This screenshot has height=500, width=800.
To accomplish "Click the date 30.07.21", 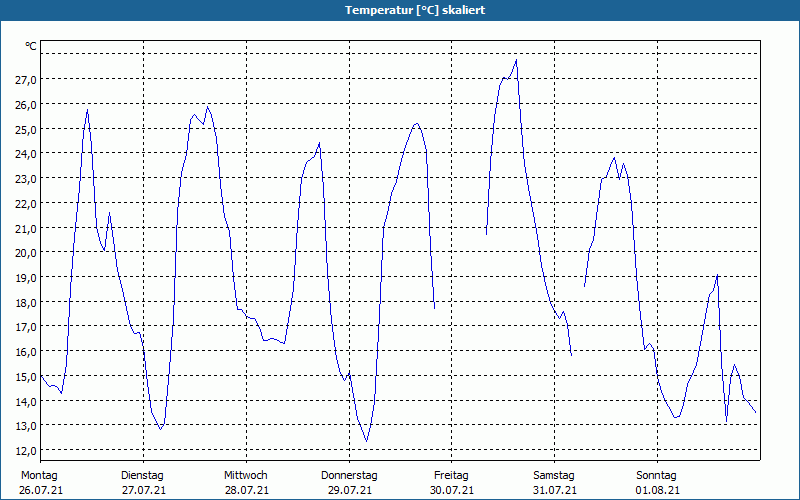I will (452, 491).
